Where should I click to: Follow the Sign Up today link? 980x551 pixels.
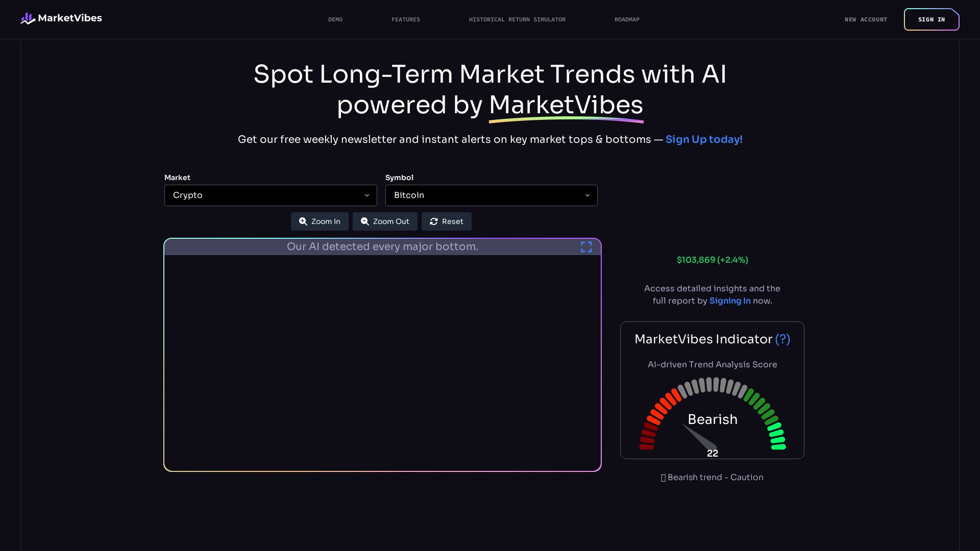pos(704,139)
